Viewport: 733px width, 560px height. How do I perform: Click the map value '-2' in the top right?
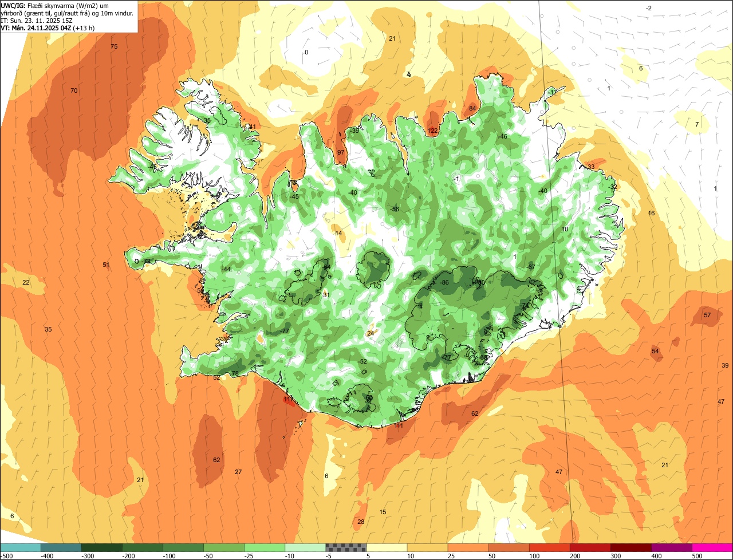pyautogui.click(x=649, y=8)
